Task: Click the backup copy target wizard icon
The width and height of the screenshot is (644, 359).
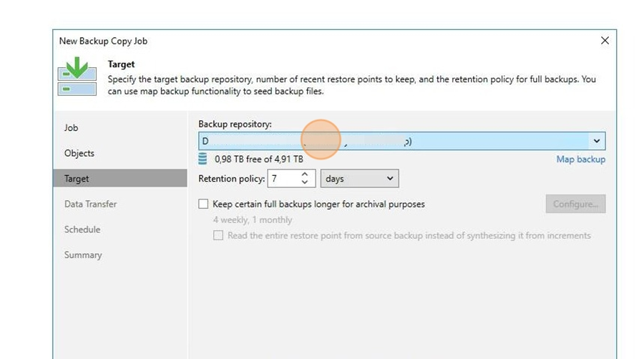Action: [x=77, y=77]
